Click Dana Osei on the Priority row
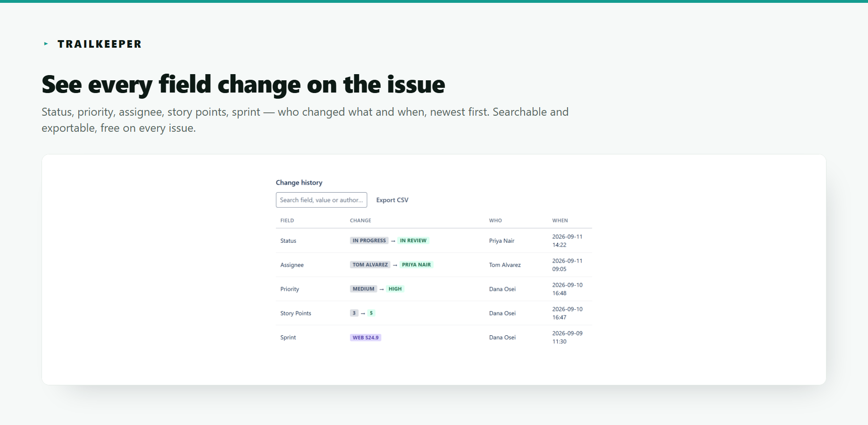 (502, 289)
